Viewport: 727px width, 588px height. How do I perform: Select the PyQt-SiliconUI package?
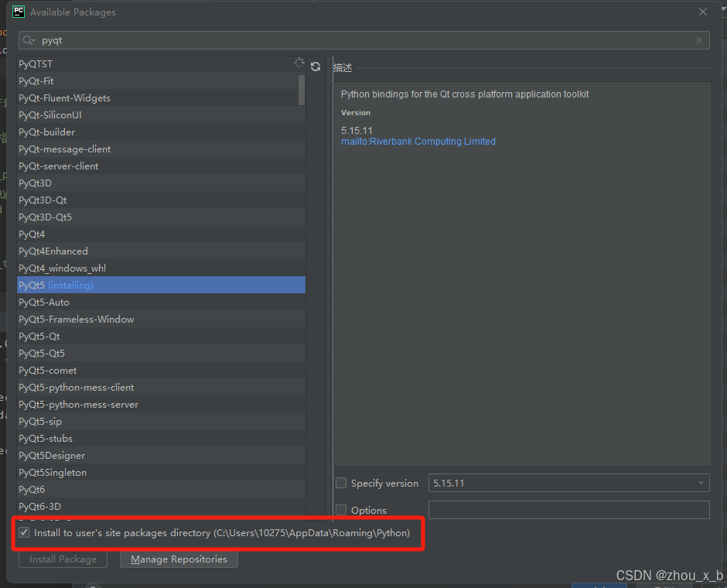point(161,115)
